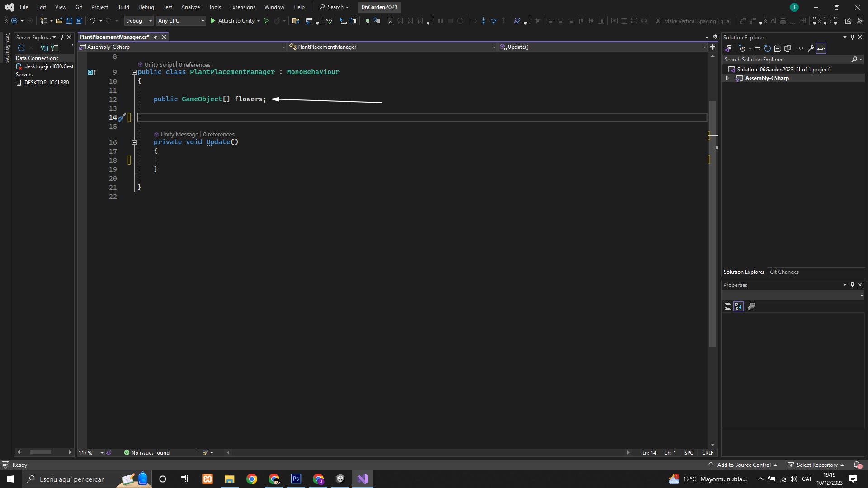This screenshot has width=868, height=488.
Task: Click the bookmark toggle icon in toolbar
Action: (390, 21)
